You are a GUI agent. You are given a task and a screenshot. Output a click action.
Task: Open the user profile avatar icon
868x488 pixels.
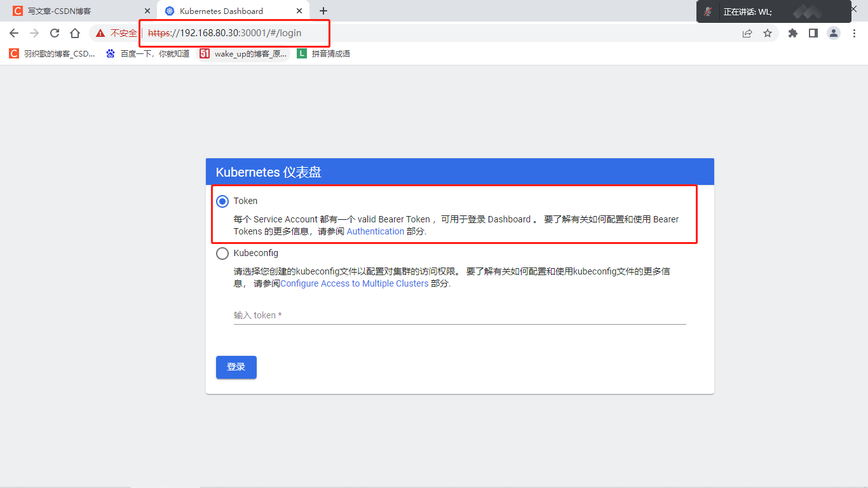pos(834,33)
